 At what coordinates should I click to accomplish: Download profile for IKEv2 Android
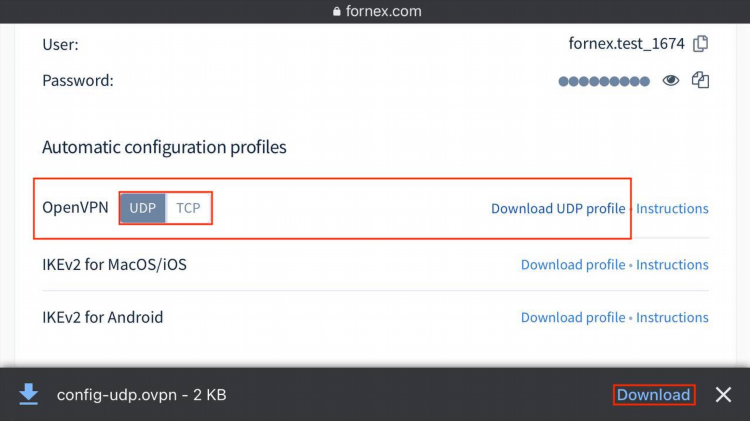pos(573,317)
